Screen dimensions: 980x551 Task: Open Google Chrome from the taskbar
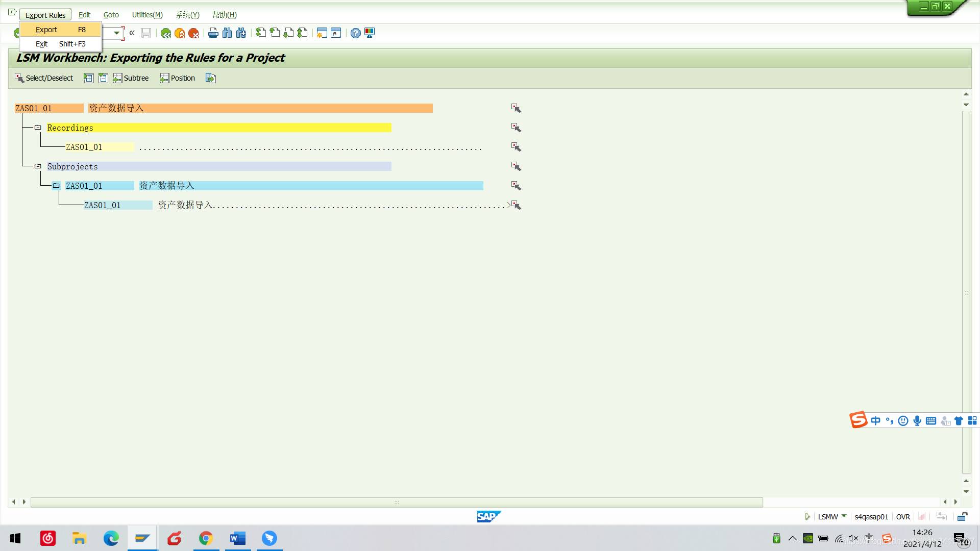(206, 538)
